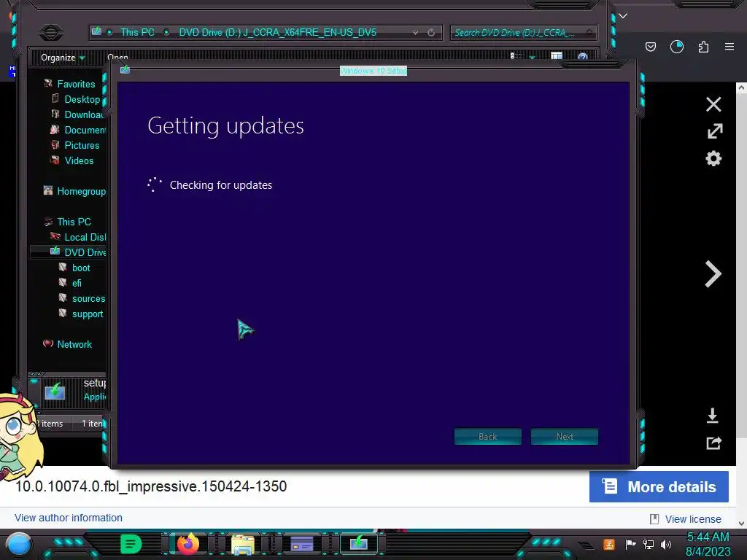The height and width of the screenshot is (560, 747).
Task: Download the image with download icon
Action: pos(712,415)
